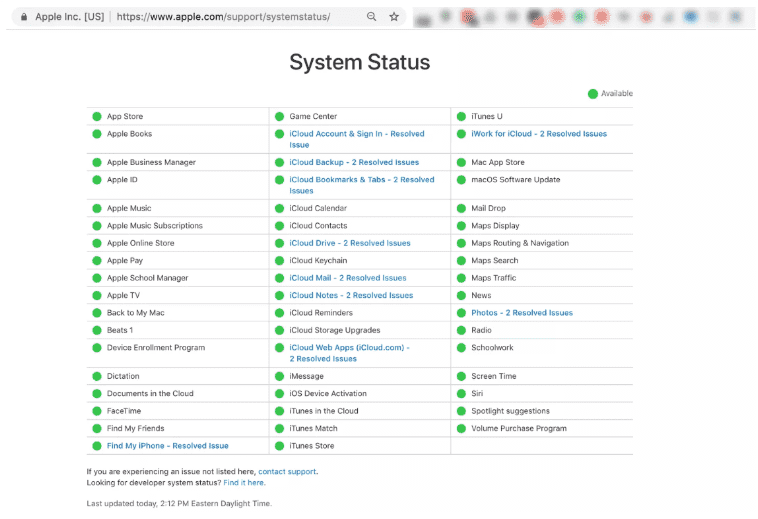Image resolution: width=758 pixels, height=519 pixels.
Task: Select the Apple School Manager text
Action: tap(147, 278)
